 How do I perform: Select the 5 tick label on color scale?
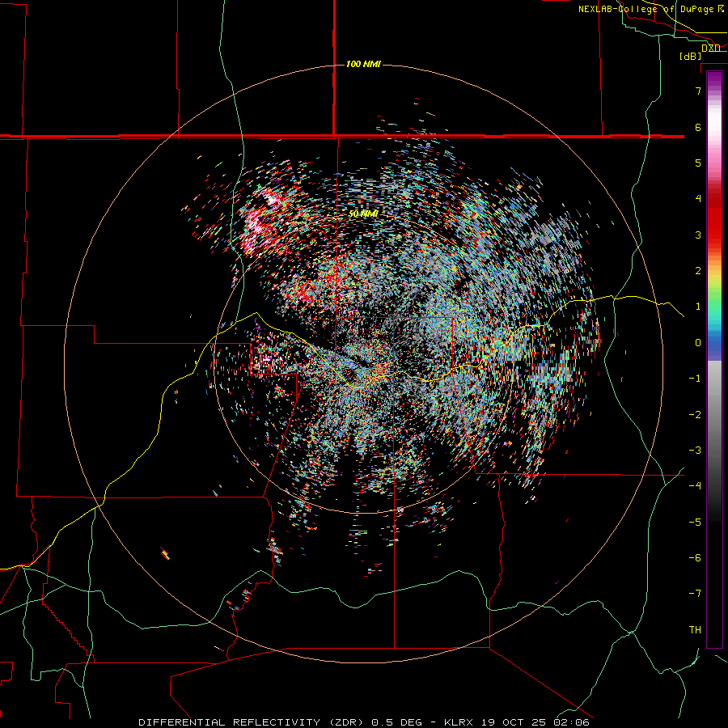(x=698, y=163)
